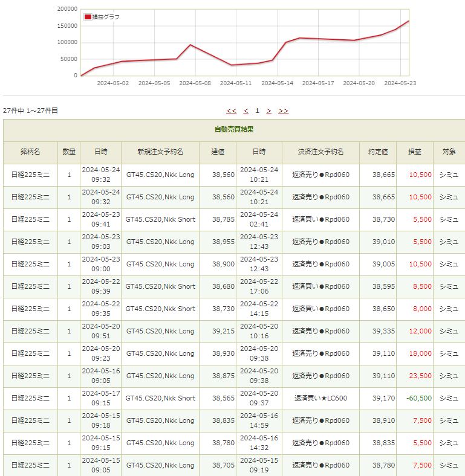
Task: Click the 新規注文予約名 column header
Action: [160, 152]
